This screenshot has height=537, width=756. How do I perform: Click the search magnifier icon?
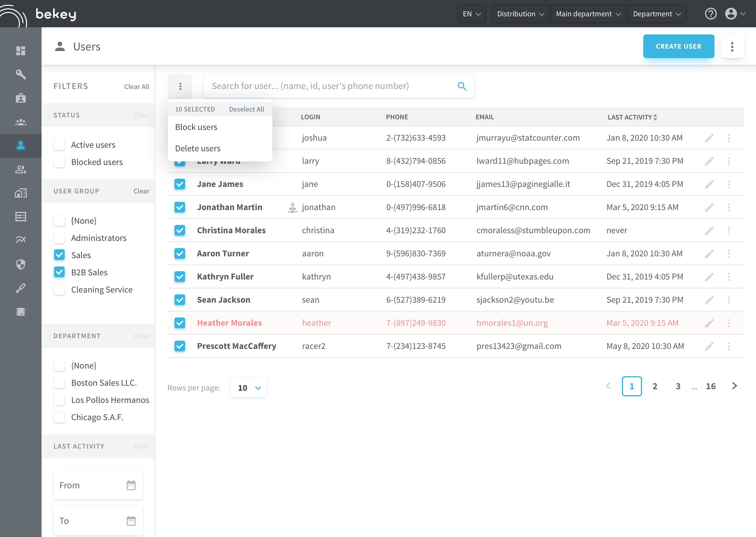462,86
